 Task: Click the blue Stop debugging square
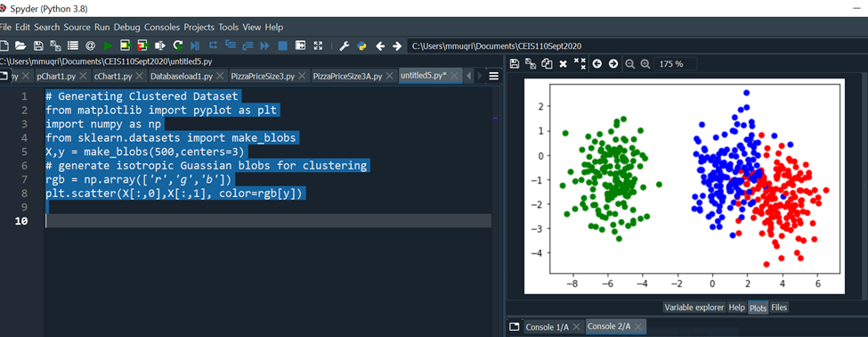coord(282,46)
